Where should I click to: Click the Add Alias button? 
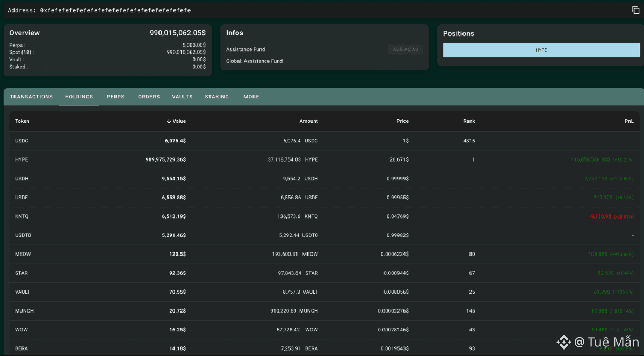405,49
